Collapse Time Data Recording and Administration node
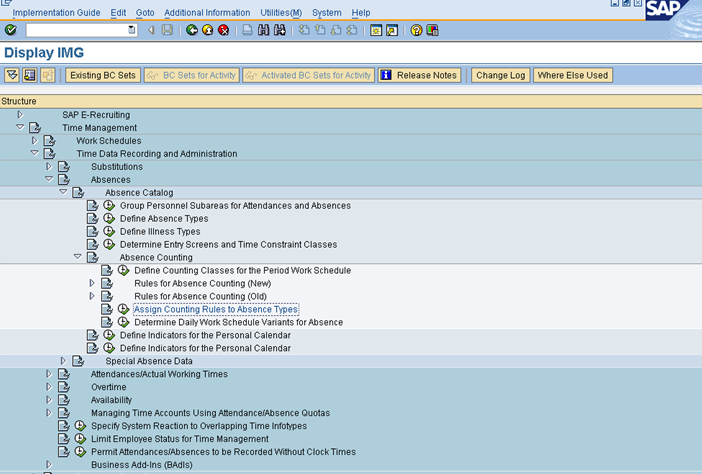The width and height of the screenshot is (702, 474). (x=34, y=153)
